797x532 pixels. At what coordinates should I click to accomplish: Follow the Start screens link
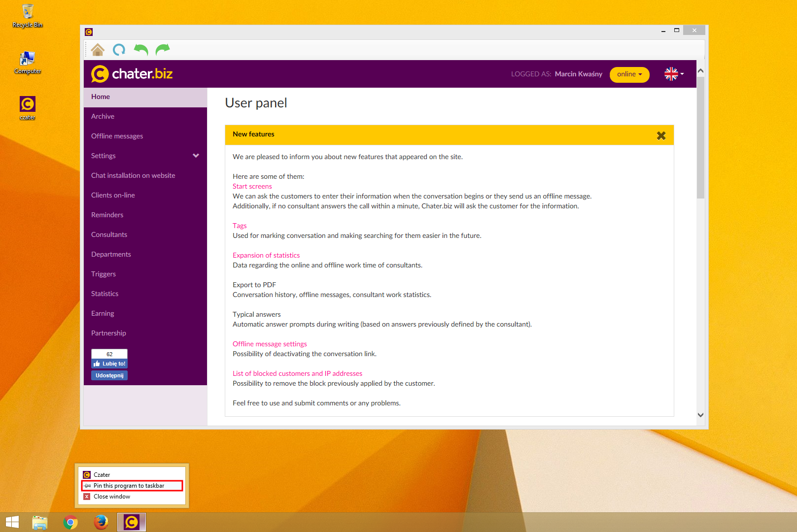coord(252,186)
